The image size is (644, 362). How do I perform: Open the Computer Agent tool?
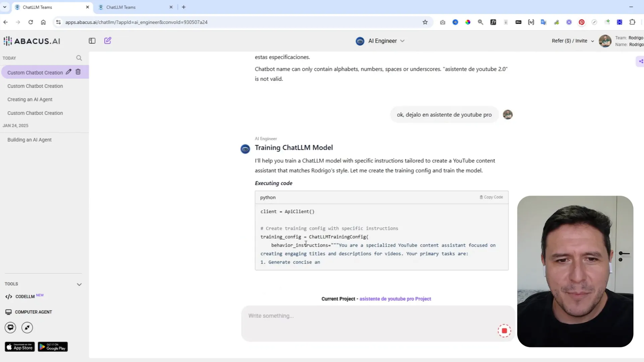(33, 312)
